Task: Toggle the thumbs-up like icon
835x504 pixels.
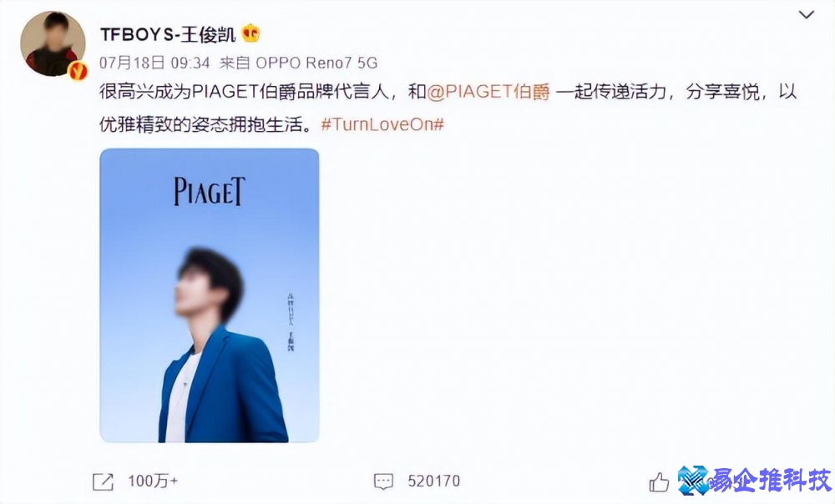Action: 660,482
